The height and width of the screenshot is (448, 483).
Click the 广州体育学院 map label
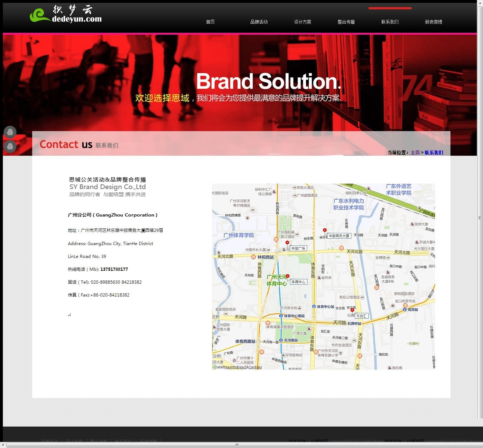238,235
